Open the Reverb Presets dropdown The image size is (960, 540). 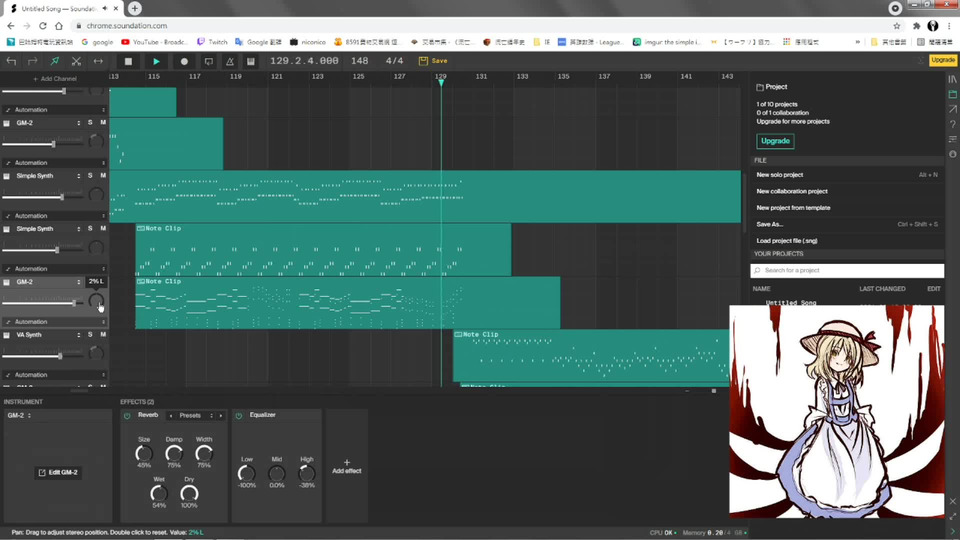tap(195, 415)
